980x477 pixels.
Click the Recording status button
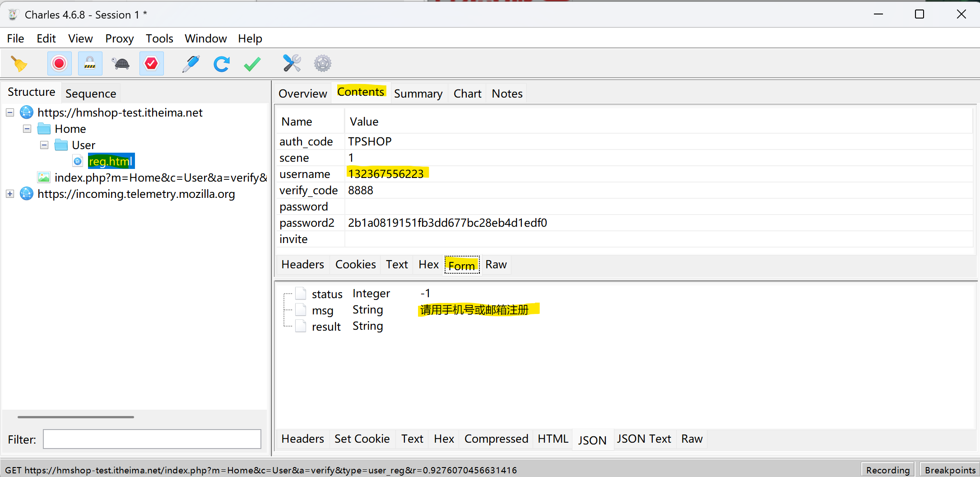(887, 470)
